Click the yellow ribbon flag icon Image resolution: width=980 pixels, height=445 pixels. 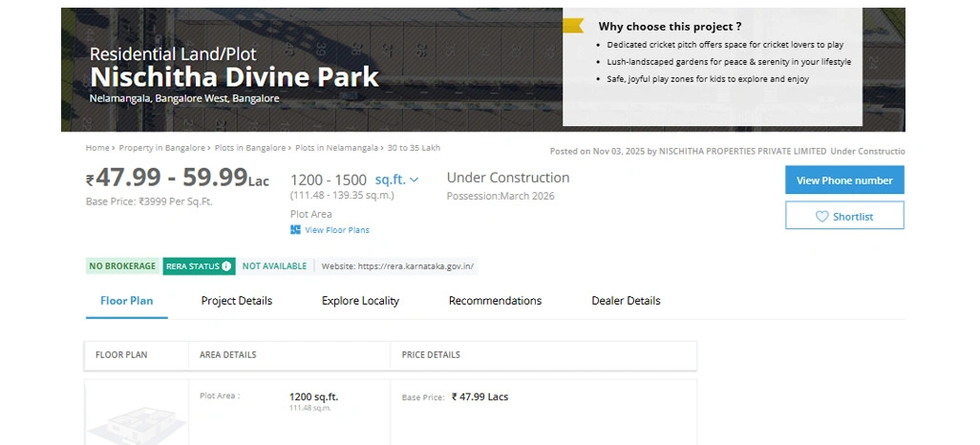tap(573, 26)
